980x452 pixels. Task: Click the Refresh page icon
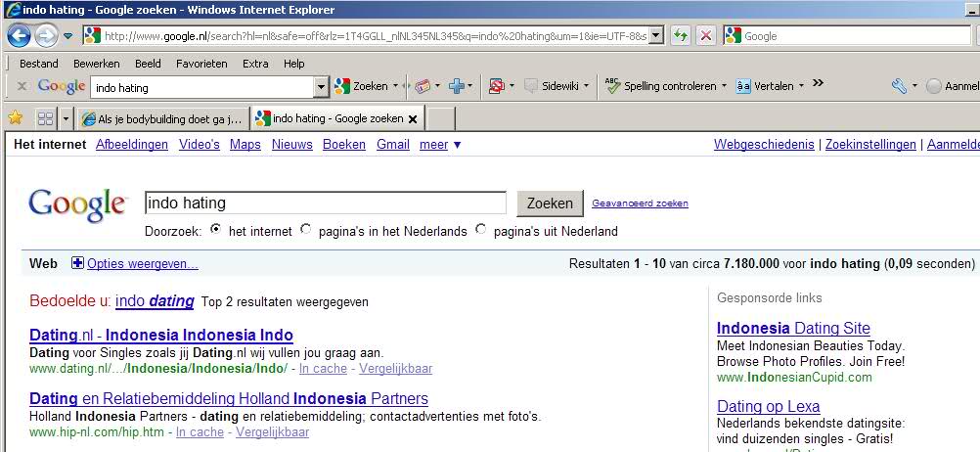pos(680,36)
